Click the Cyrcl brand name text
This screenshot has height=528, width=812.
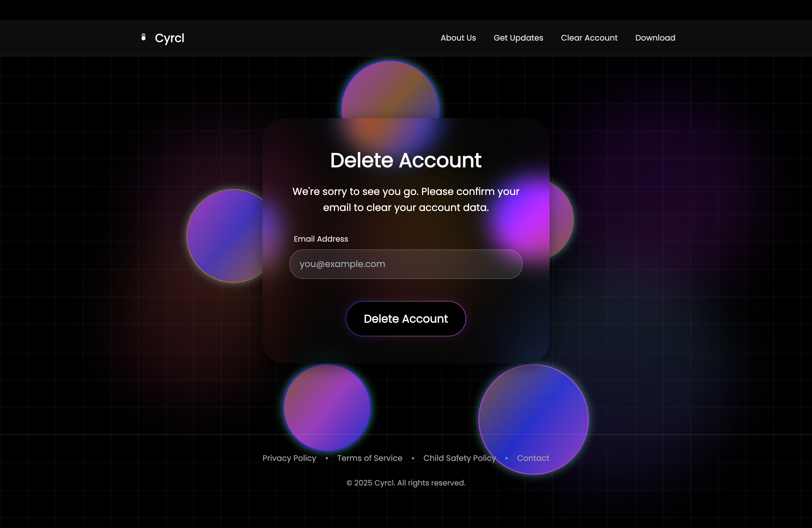[170, 38]
